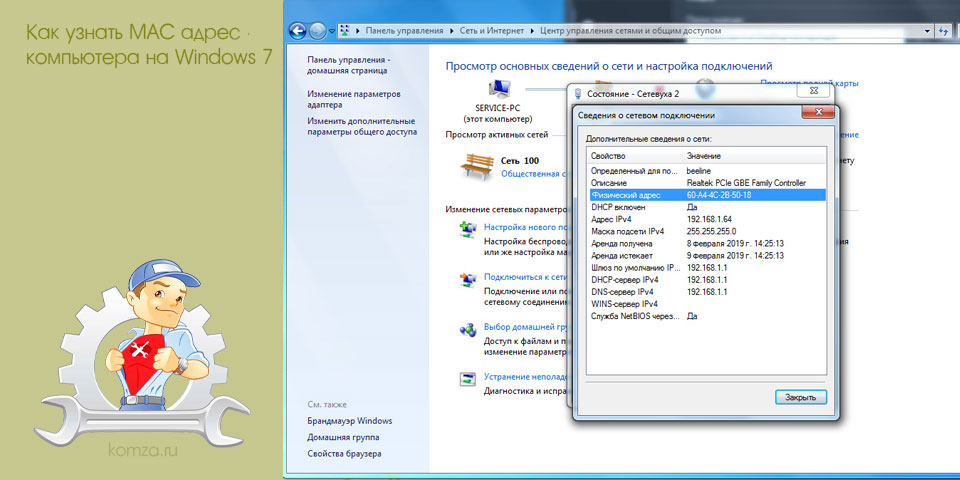Select the Описание row

(707, 182)
